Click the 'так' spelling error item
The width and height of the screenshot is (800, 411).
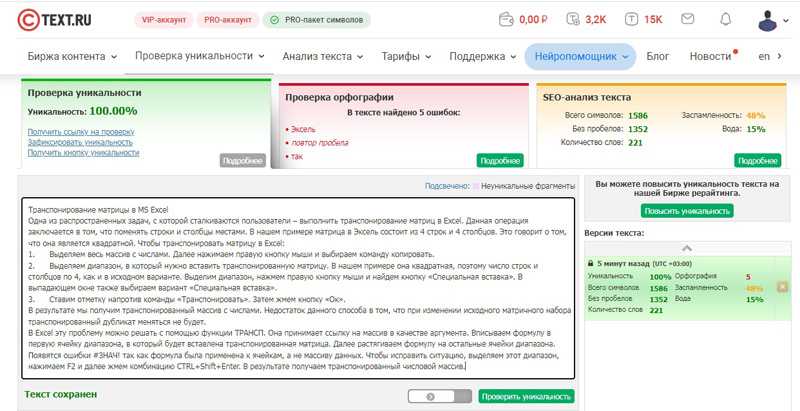point(296,156)
